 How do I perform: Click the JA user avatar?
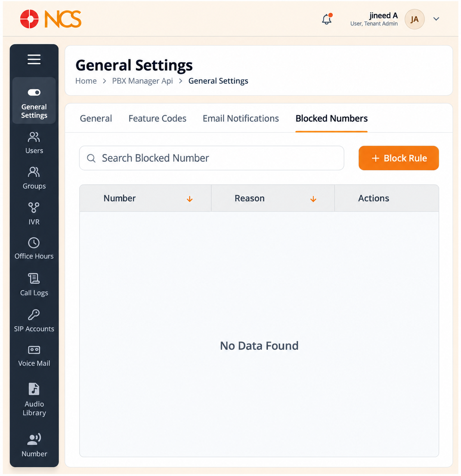pyautogui.click(x=414, y=19)
